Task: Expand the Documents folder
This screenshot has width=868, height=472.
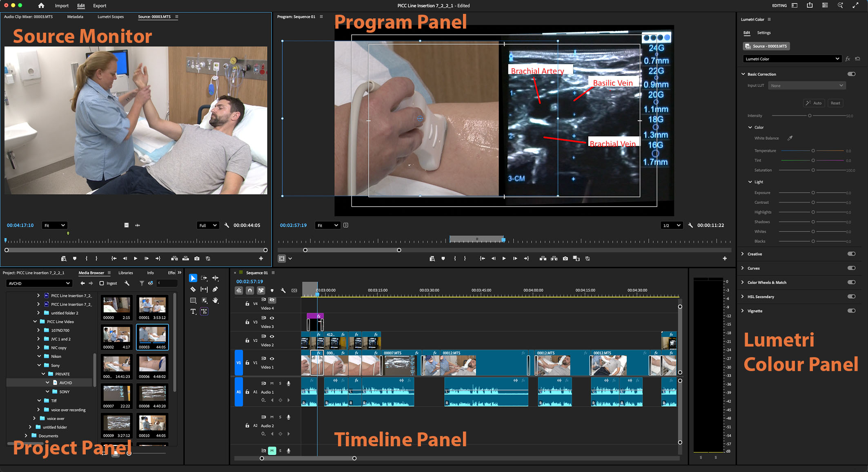Action: [x=26, y=436]
